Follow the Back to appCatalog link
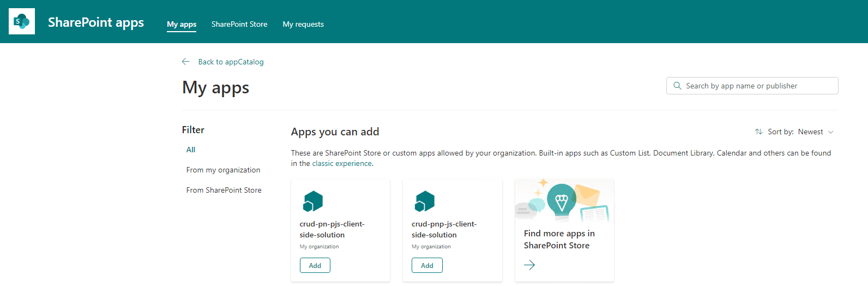The width and height of the screenshot is (868, 286). click(231, 62)
